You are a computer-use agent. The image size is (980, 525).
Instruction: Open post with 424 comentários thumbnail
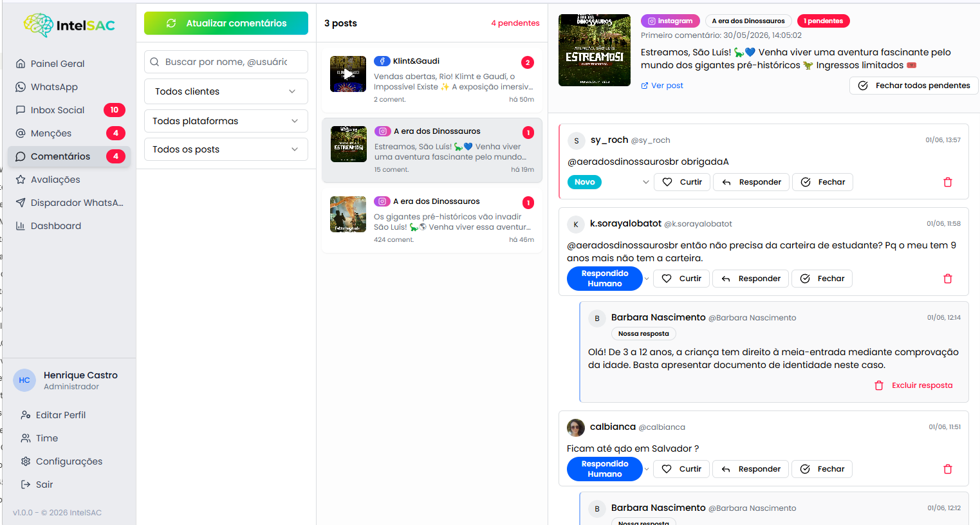point(348,214)
